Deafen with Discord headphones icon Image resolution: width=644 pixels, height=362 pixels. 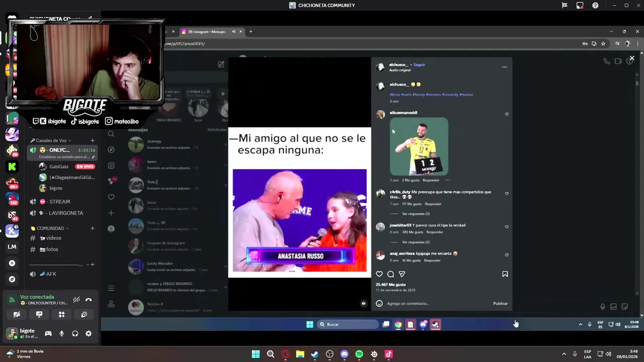click(x=75, y=333)
